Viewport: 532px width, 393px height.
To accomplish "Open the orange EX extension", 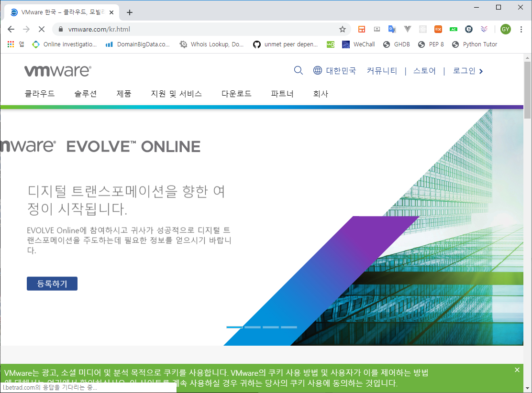I will click(438, 29).
